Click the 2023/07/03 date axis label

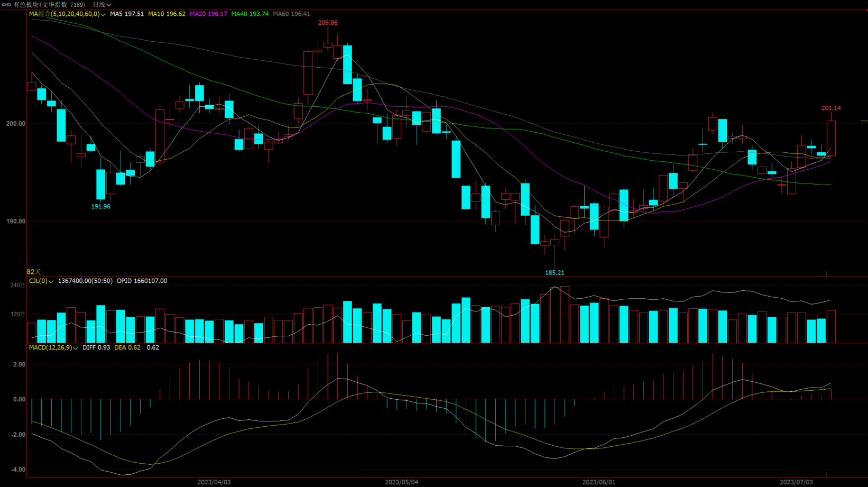797,482
